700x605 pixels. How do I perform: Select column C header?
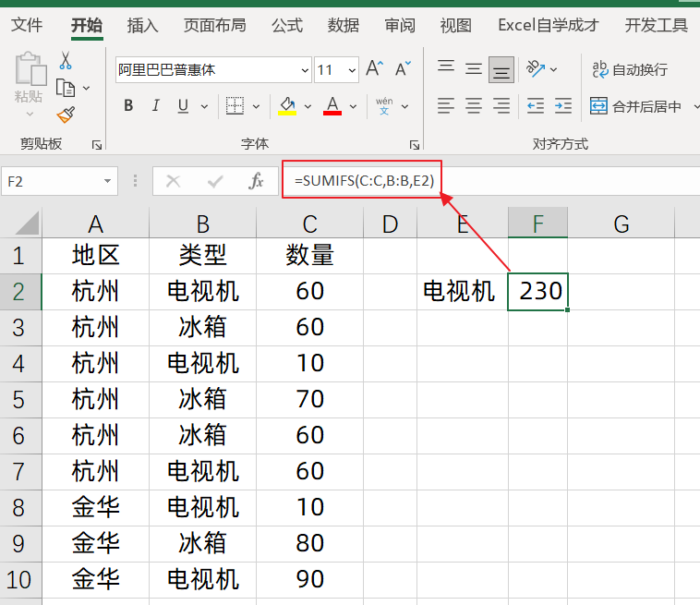(x=309, y=223)
